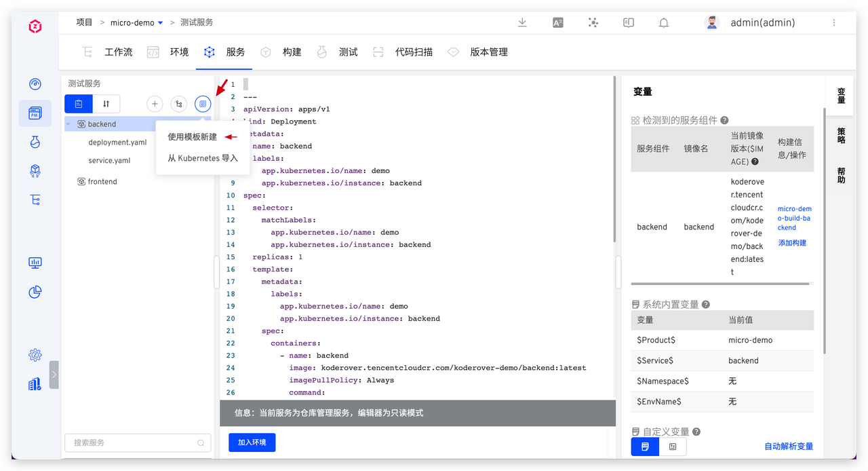868x471 pixels.
Task: Click the download icon in top header
Action: pyautogui.click(x=522, y=22)
